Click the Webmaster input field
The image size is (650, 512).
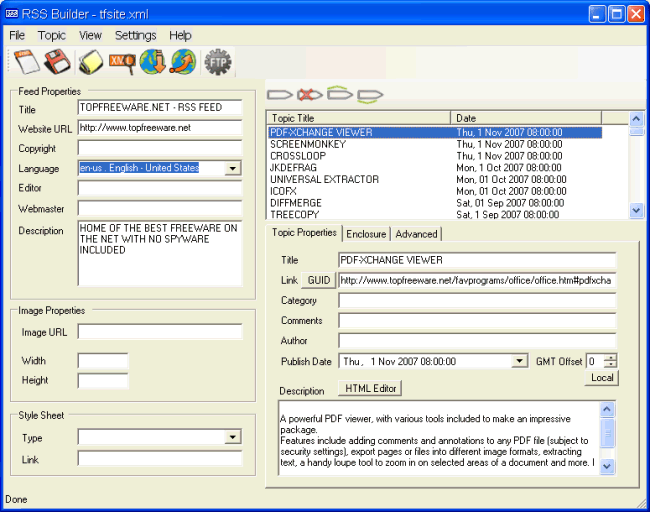(160, 208)
